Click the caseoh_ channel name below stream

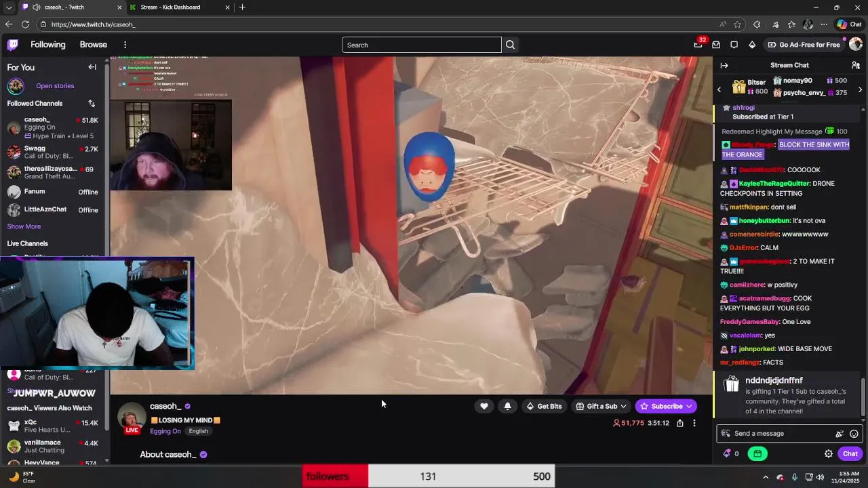click(x=165, y=406)
